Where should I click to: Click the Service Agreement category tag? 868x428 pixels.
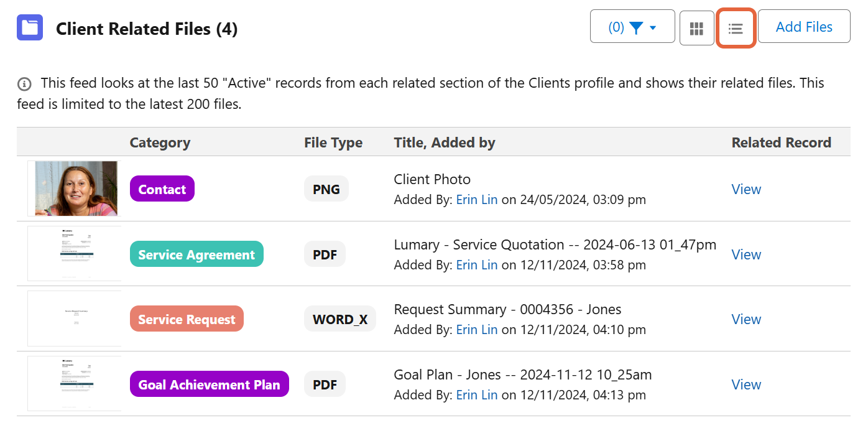[x=196, y=254]
